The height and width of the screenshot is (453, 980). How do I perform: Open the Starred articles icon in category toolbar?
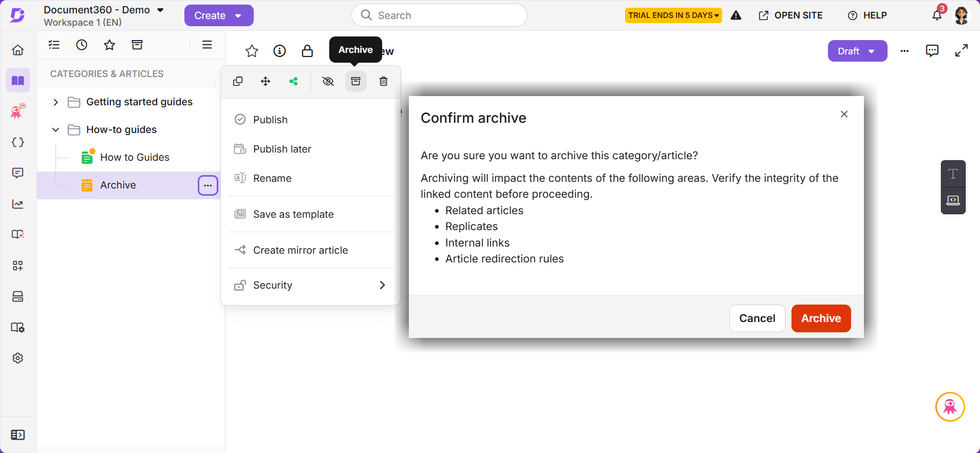(x=109, y=45)
